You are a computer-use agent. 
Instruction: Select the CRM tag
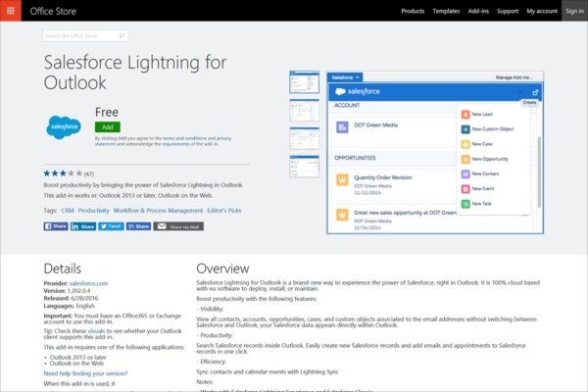68,211
